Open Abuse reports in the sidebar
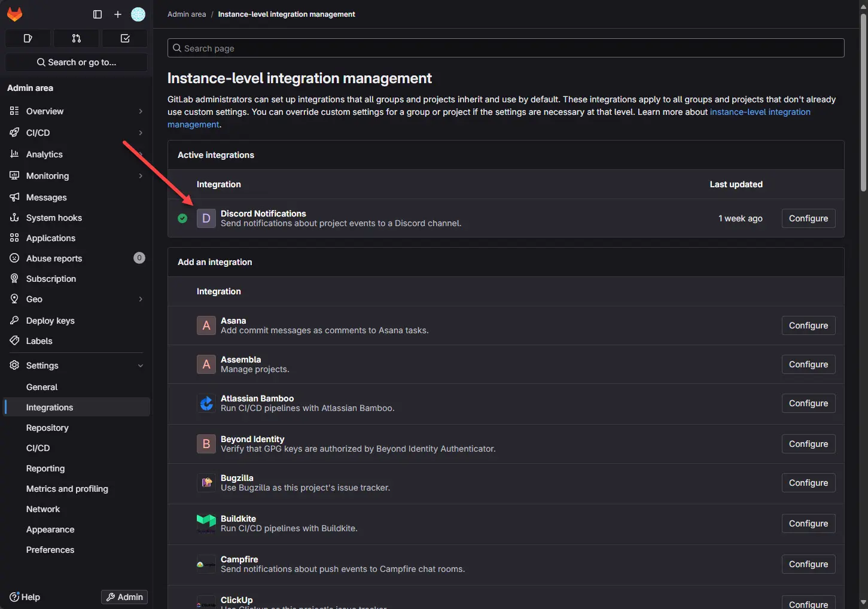This screenshot has height=609, width=868. (x=53, y=258)
